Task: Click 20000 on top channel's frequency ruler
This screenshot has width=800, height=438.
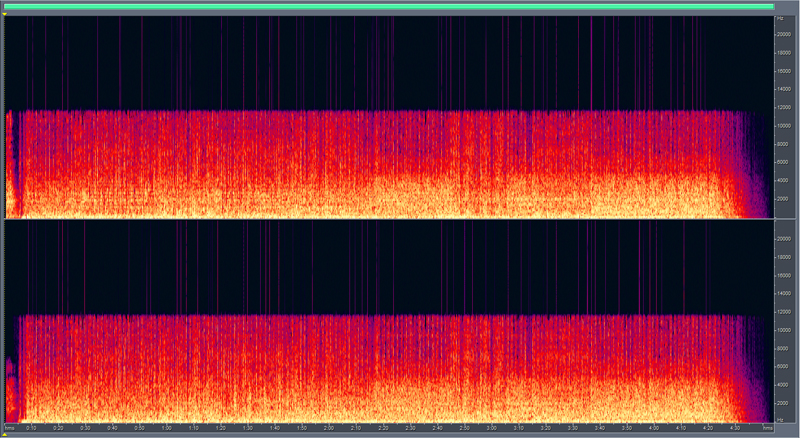Action: point(785,35)
